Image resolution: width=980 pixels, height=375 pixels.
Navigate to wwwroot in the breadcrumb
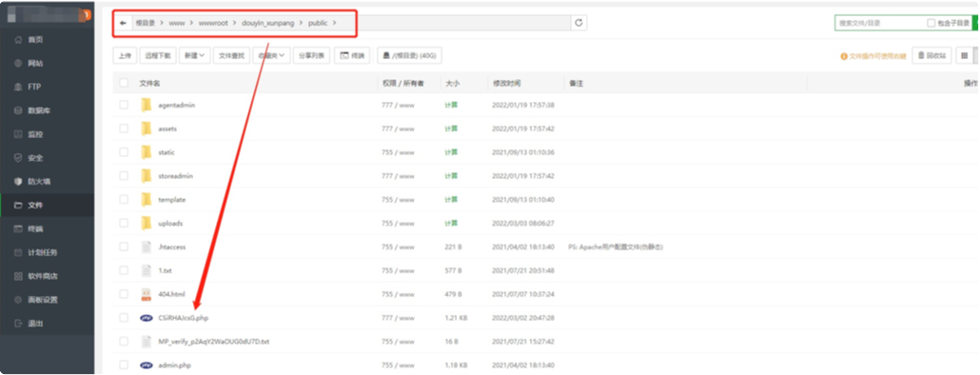(x=211, y=23)
